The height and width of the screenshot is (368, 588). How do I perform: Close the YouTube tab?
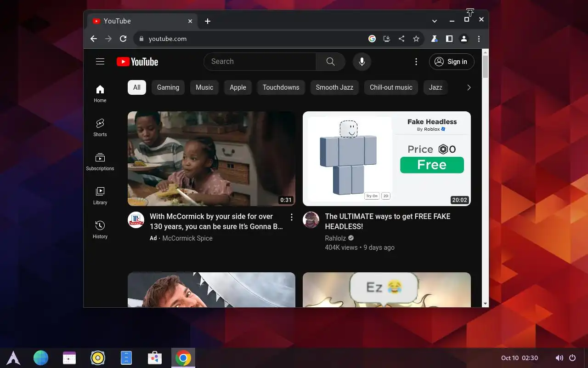[x=190, y=21]
